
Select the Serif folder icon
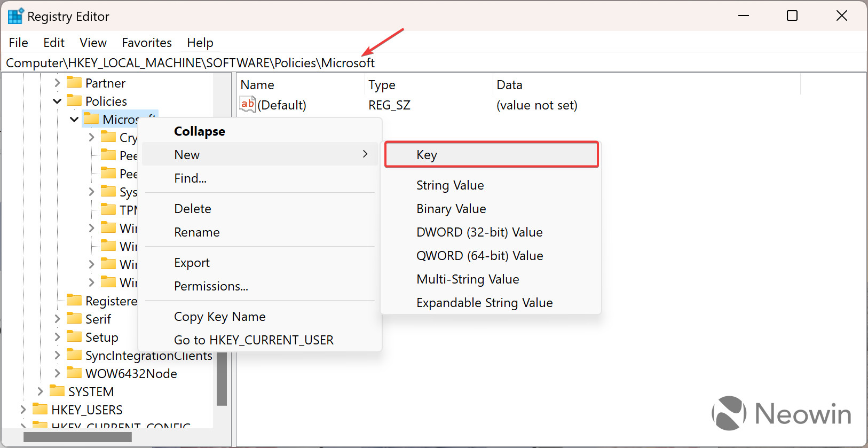(x=74, y=318)
